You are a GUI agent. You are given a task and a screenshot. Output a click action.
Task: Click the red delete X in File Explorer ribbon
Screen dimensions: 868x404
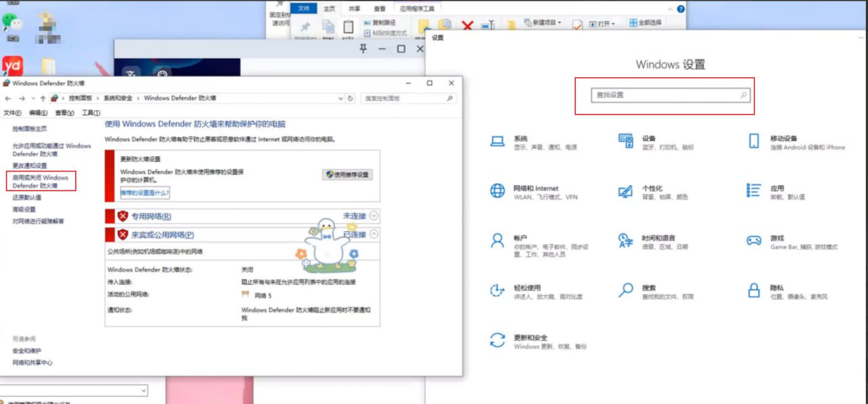pos(467,25)
